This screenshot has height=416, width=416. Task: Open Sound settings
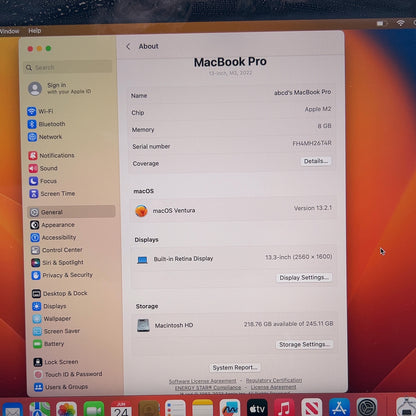(x=43, y=168)
